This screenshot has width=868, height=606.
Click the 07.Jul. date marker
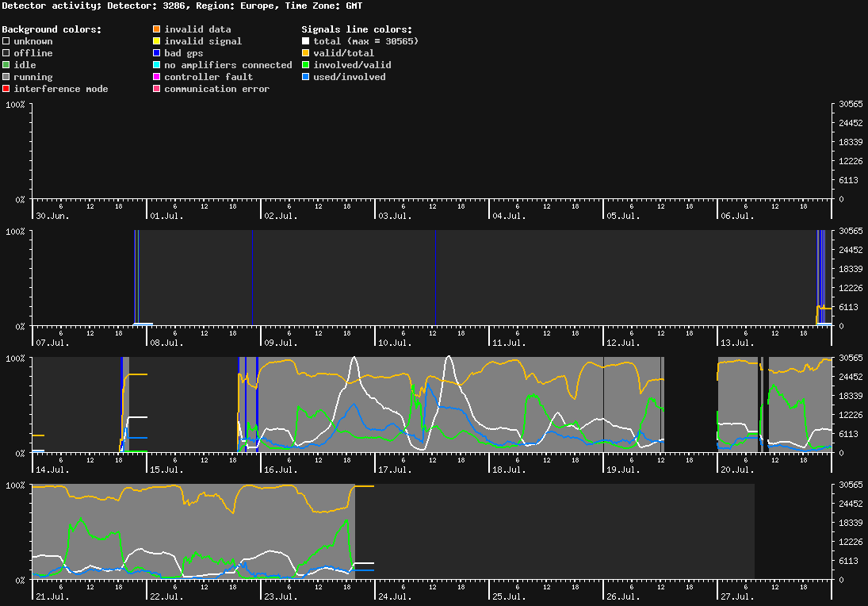pos(52,343)
